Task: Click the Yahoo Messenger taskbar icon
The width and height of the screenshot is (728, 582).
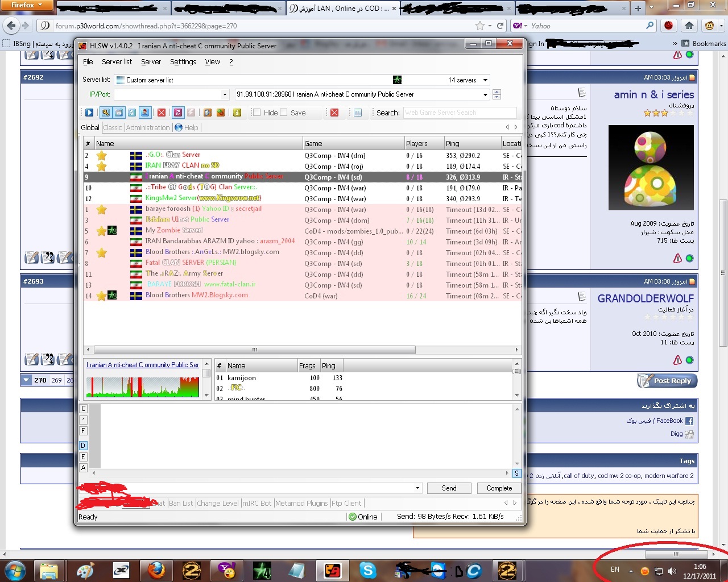Action: click(226, 570)
